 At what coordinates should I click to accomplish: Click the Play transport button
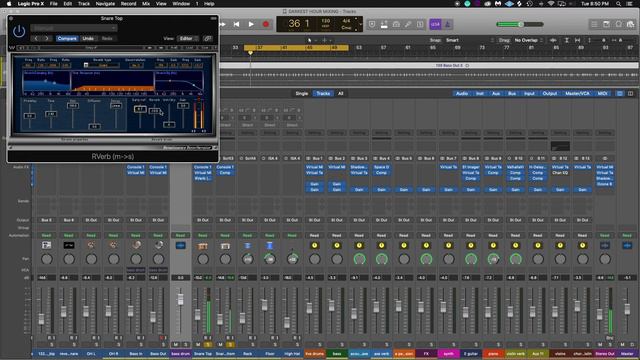251,24
